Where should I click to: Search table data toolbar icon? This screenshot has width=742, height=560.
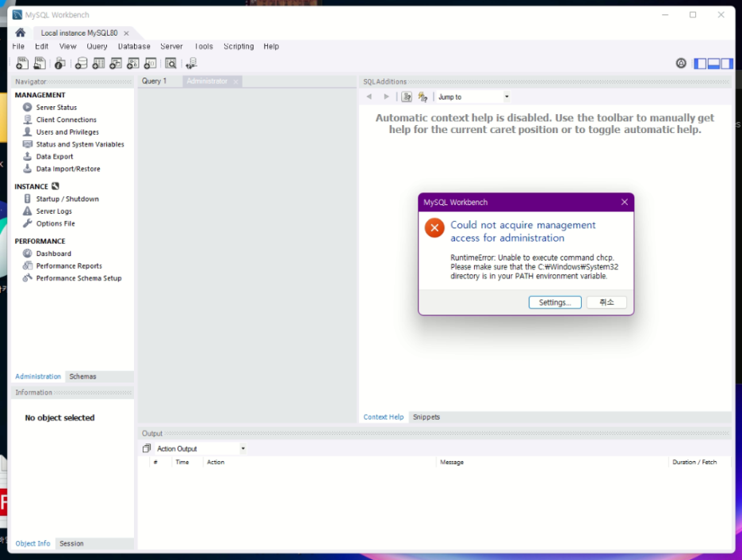(x=170, y=63)
